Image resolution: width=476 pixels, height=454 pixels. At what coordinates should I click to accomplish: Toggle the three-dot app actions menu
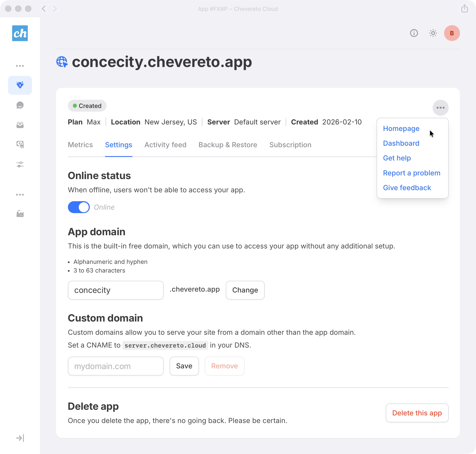coord(440,108)
